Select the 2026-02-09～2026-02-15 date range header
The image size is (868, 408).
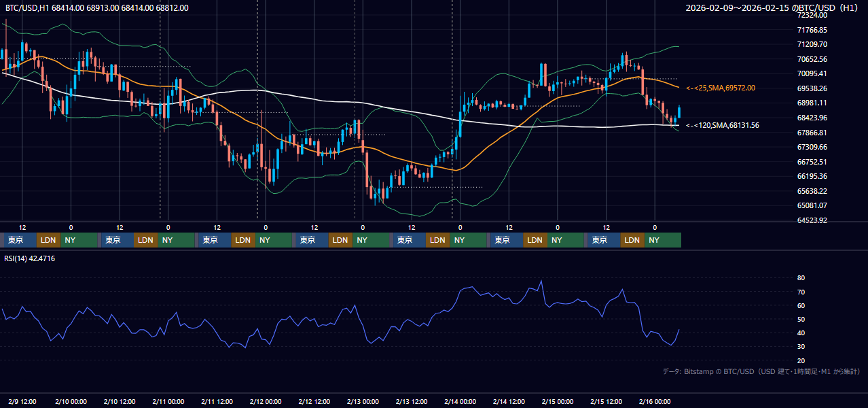772,8
